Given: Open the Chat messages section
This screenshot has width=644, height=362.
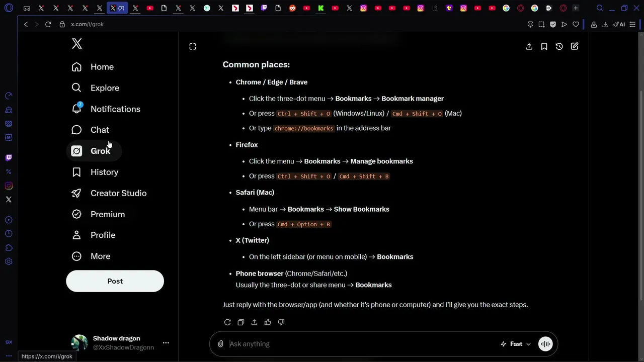Looking at the screenshot, I should pyautogui.click(x=91, y=130).
